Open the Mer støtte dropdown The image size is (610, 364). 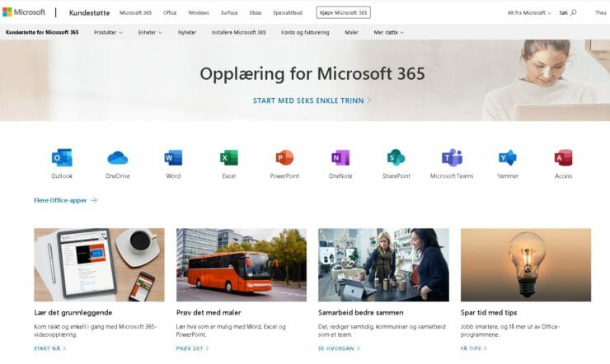(387, 32)
